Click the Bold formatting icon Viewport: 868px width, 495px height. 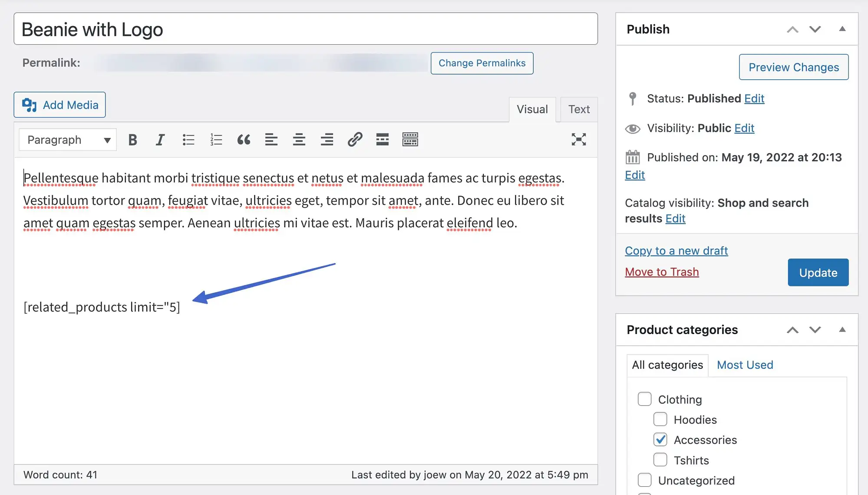click(x=132, y=139)
